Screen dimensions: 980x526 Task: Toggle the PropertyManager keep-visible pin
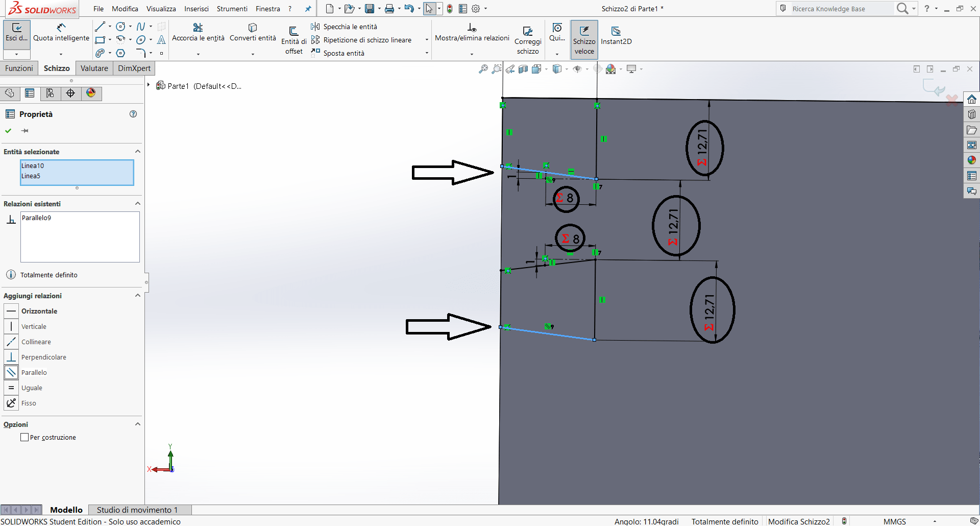tap(24, 131)
